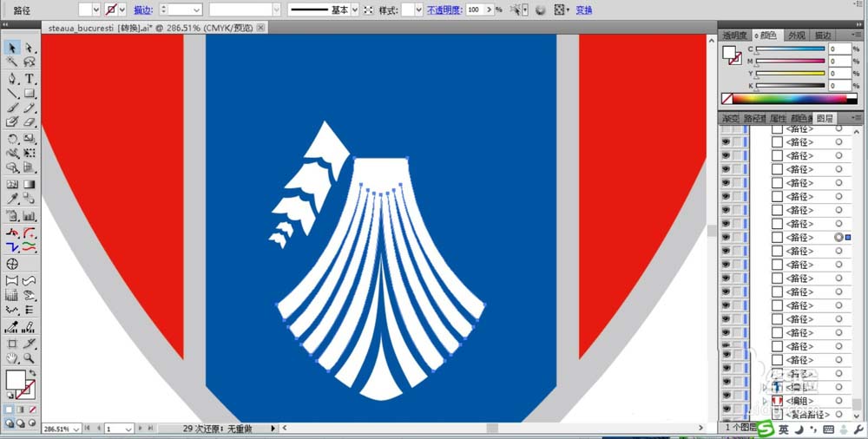Open the fill color dropdown in control bar
Viewport: 868px width, 439px height.
96,10
